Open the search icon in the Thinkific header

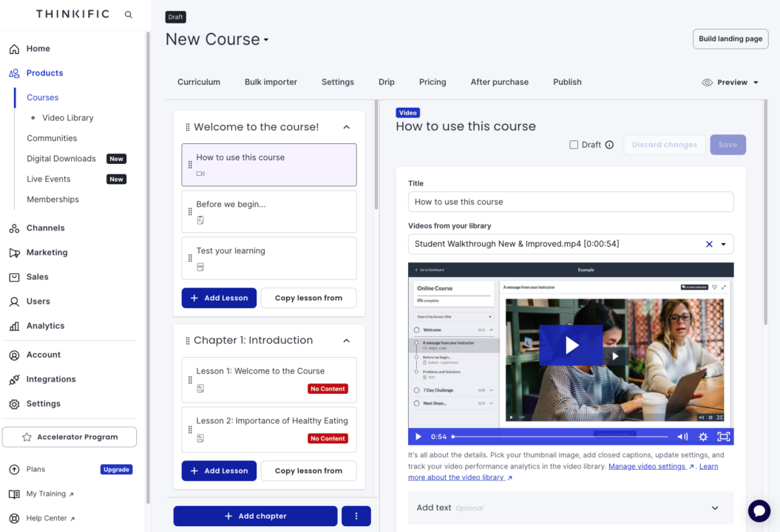pos(128,14)
